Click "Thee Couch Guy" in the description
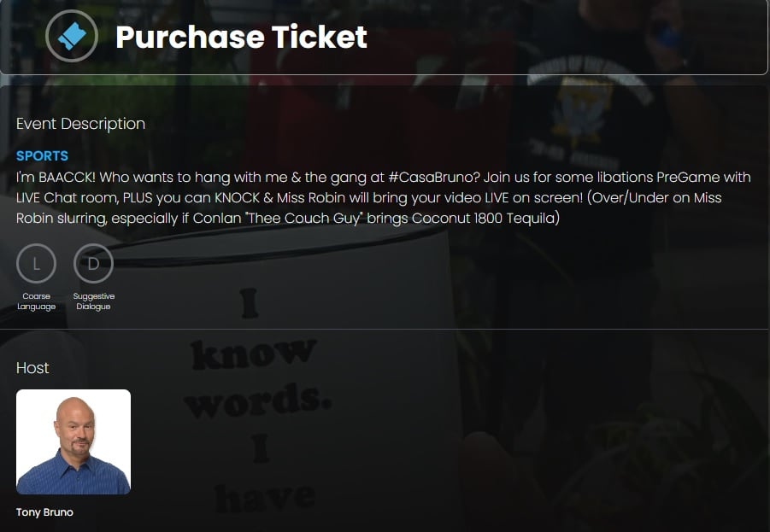Viewport: 770px width, 532px height. (x=297, y=219)
